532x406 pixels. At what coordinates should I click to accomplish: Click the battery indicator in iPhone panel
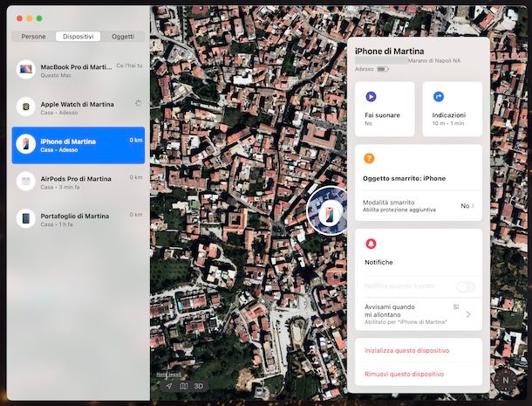(x=382, y=69)
